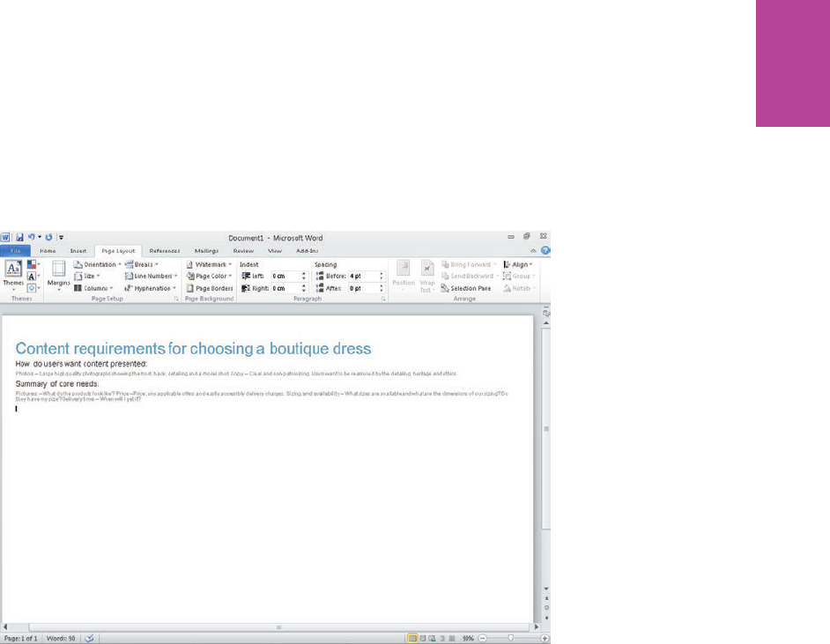The image size is (830, 644).
Task: Click the vertical scrollbar thumb
Action: [x=546, y=429]
